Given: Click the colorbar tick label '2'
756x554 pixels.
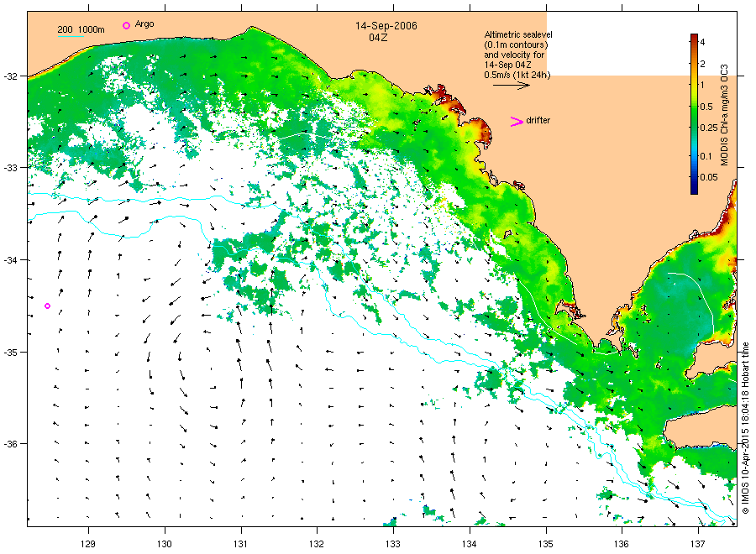Looking at the screenshot, I should pyautogui.click(x=702, y=64).
